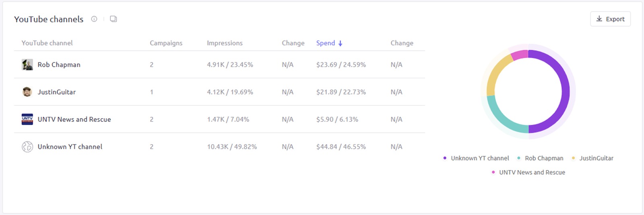The image size is (644, 215).
Task: Sort by the YouTube channel column header
Action: (x=47, y=43)
